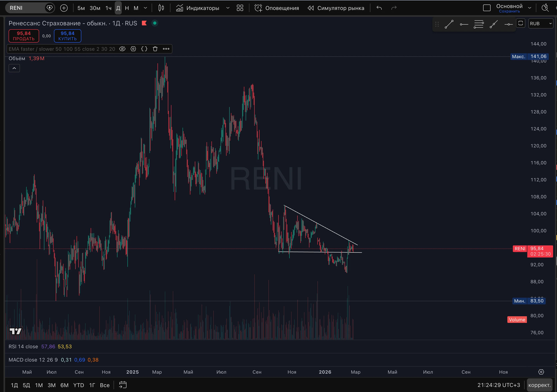Select the М monthly timeframe
This screenshot has height=392, width=557.
tap(136, 8)
